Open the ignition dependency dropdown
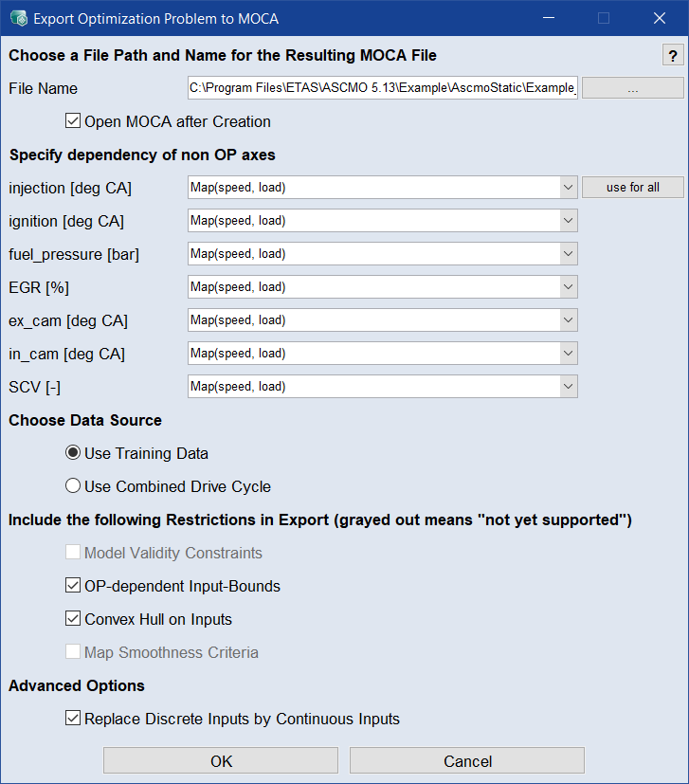689x784 pixels. pyautogui.click(x=568, y=221)
